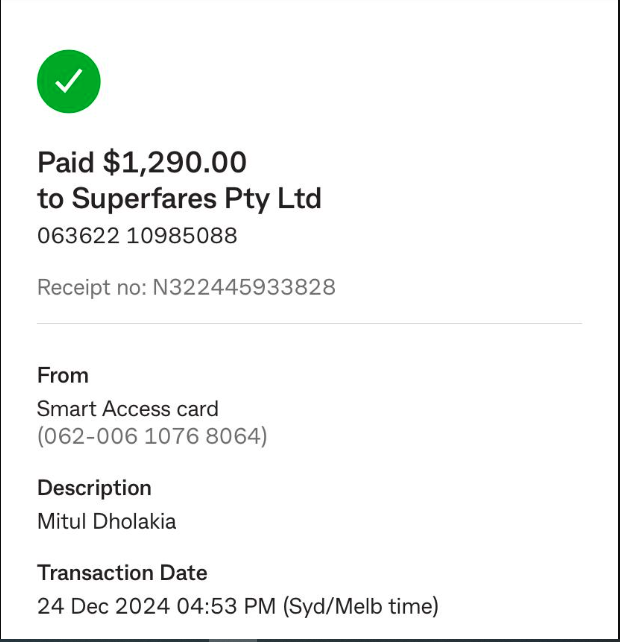Click the Description heading

pyautogui.click(x=95, y=488)
